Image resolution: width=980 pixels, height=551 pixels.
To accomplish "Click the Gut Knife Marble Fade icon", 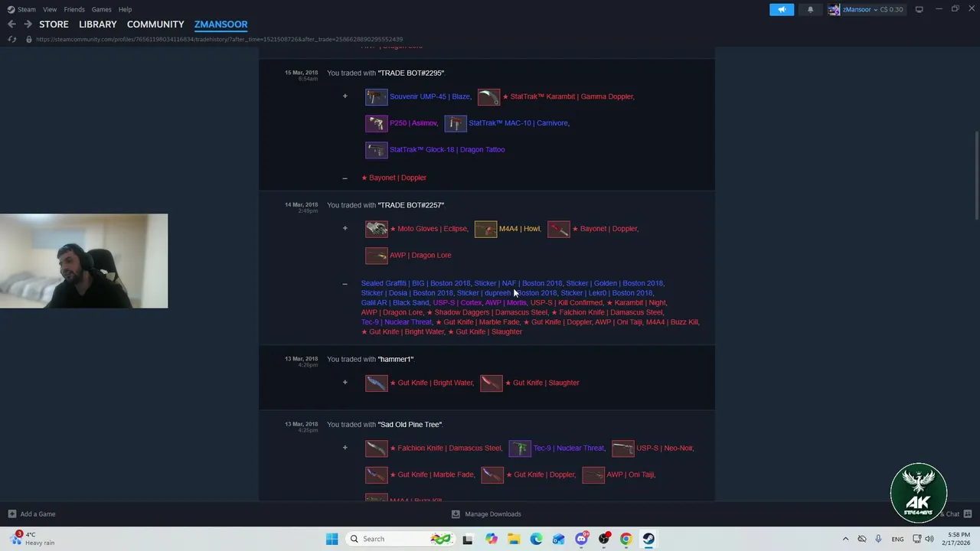I will [x=376, y=474].
